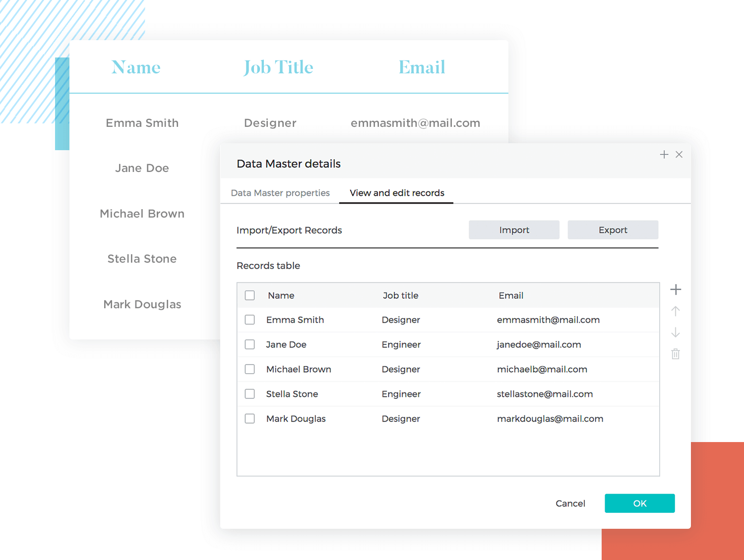Click the add record plus icon
Viewport: 744px width, 560px height.
[676, 289]
